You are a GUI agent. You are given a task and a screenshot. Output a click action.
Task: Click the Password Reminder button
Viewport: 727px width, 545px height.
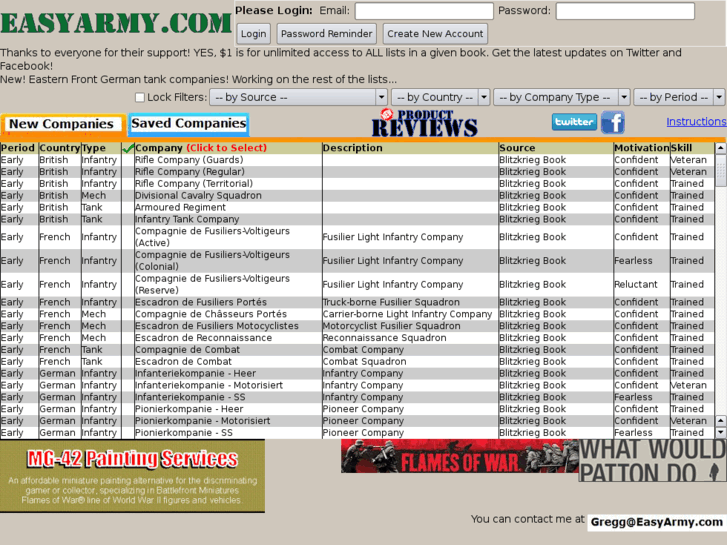326,34
